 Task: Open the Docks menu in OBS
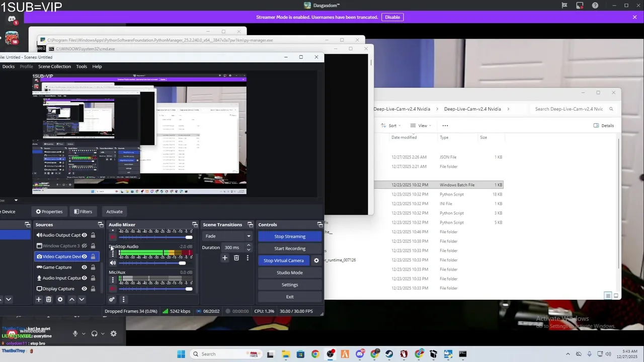(8, 66)
